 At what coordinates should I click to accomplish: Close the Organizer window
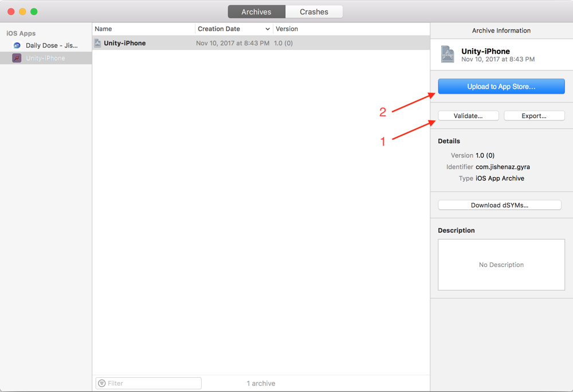pyautogui.click(x=11, y=11)
